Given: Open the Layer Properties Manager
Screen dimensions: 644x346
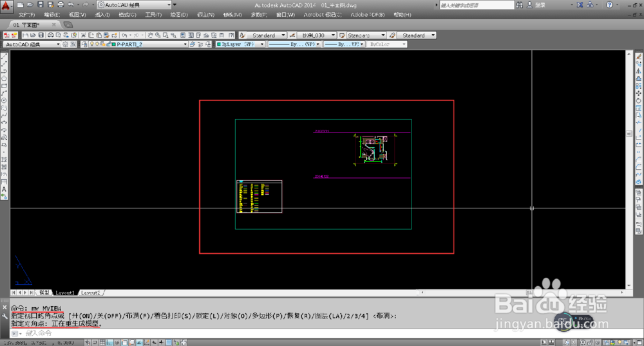Looking at the screenshot, I should point(84,44).
